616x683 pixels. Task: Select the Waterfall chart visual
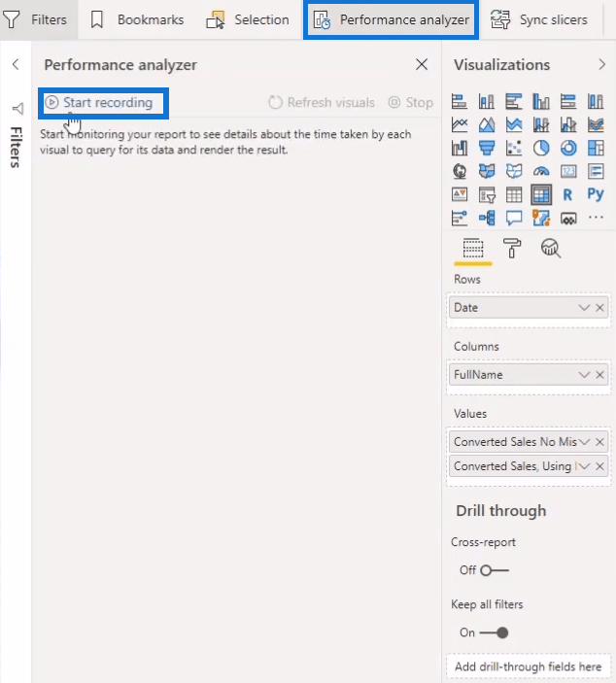pos(460,148)
